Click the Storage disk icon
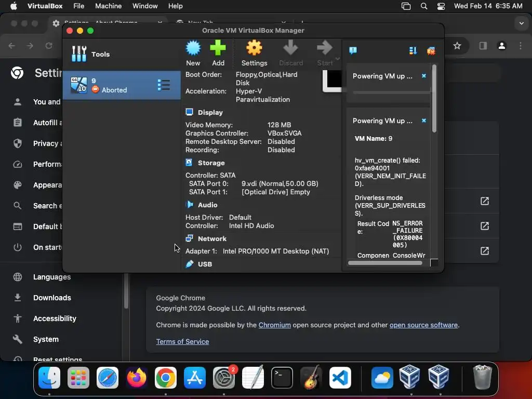This screenshot has height=399, width=532. pyautogui.click(x=189, y=163)
